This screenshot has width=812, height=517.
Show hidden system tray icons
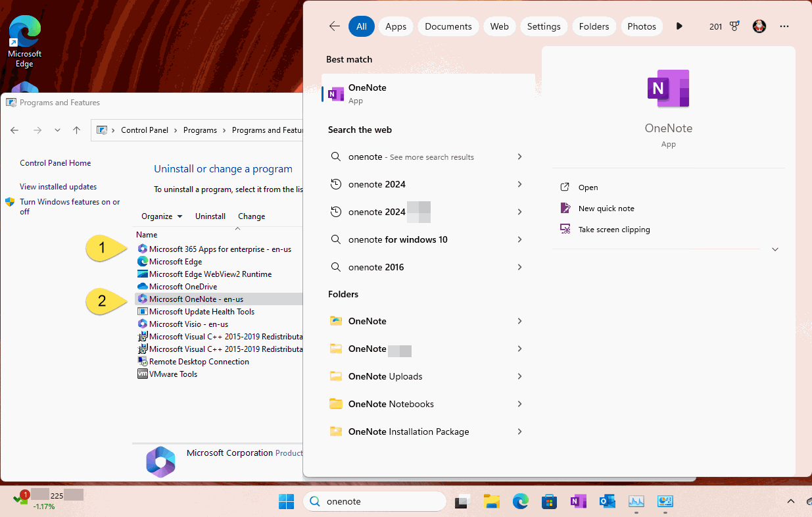pos(791,501)
